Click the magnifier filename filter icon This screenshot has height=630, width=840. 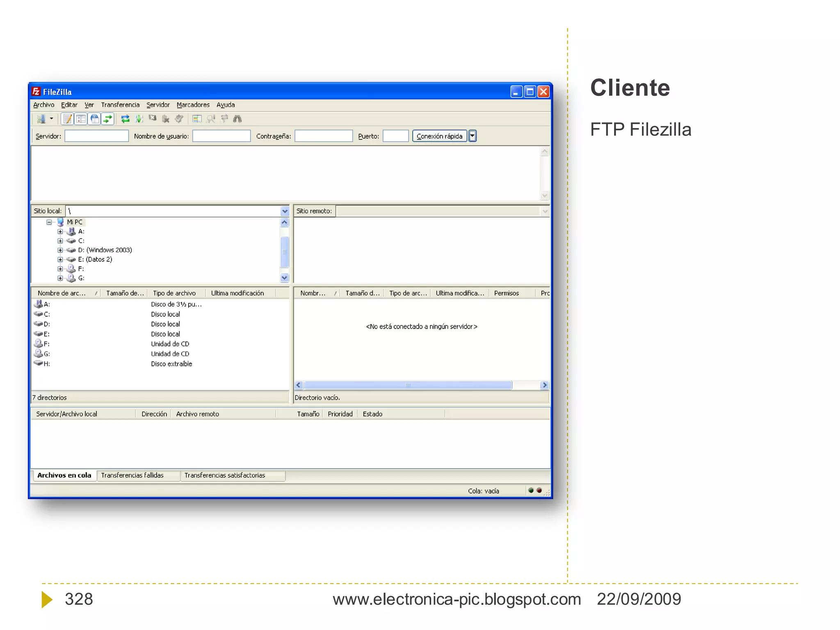[211, 119]
